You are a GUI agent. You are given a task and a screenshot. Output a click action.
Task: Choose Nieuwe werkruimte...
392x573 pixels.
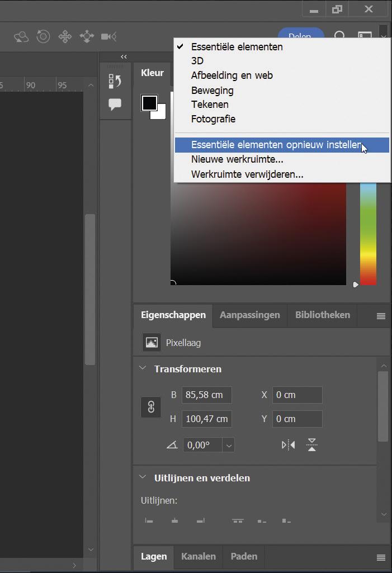(282, 160)
